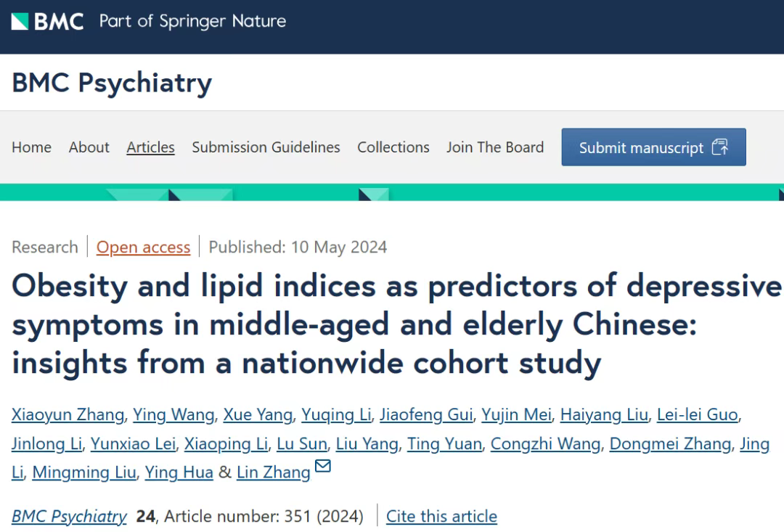Click the upload icon in Submit manuscript
Image resolution: width=784 pixels, height=532 pixels.
(720, 147)
